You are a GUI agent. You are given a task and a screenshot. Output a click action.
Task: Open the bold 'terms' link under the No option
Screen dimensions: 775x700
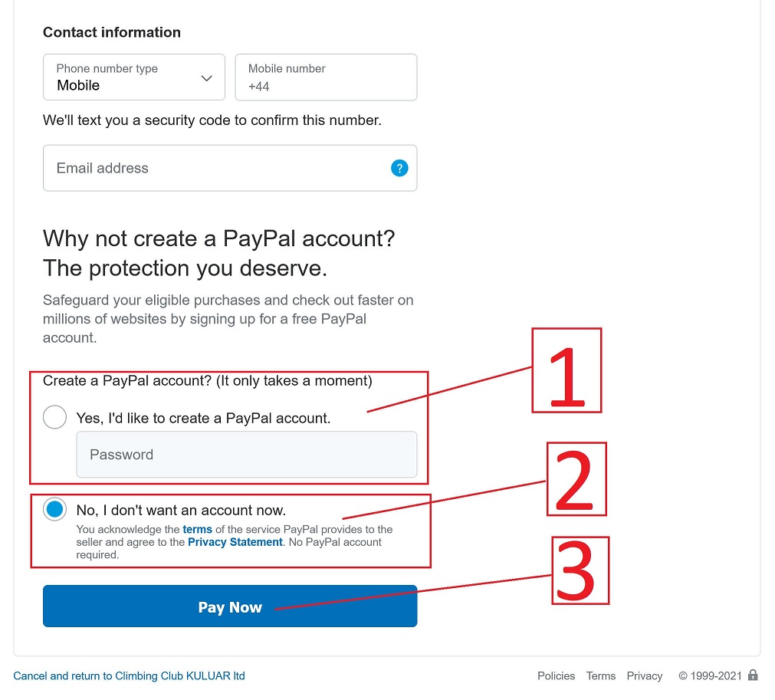197,530
